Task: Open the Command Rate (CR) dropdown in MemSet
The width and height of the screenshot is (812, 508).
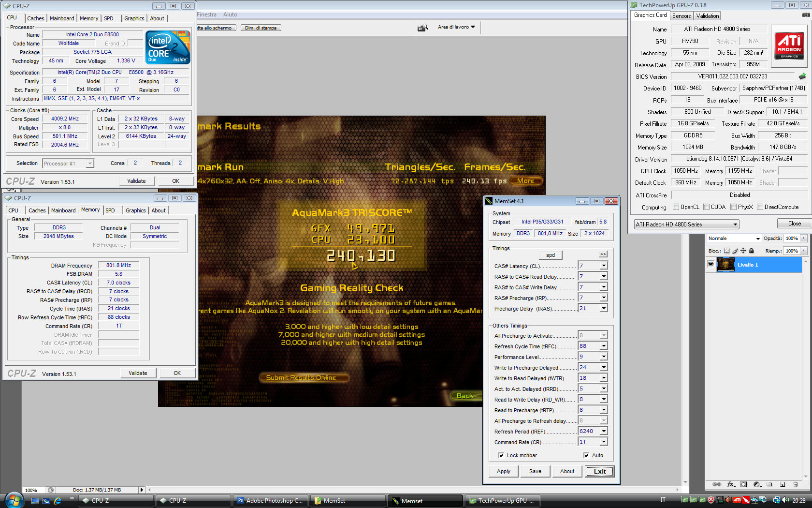Action: [604, 442]
